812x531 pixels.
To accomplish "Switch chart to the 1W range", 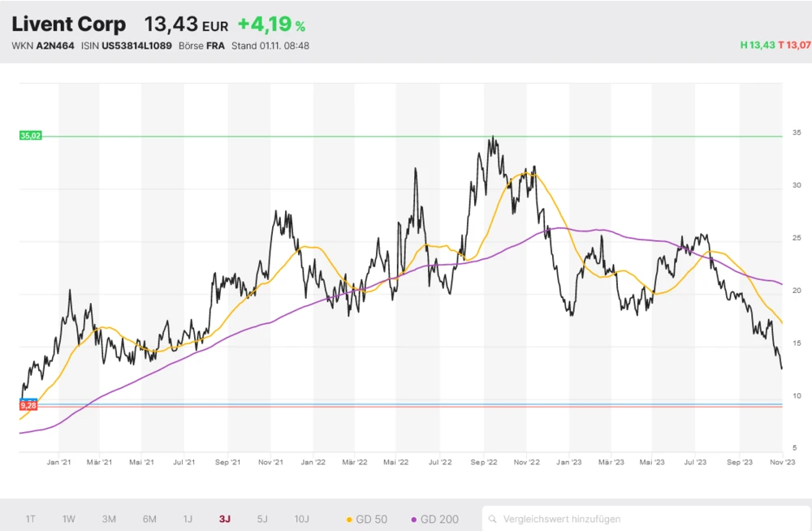I will click(69, 519).
